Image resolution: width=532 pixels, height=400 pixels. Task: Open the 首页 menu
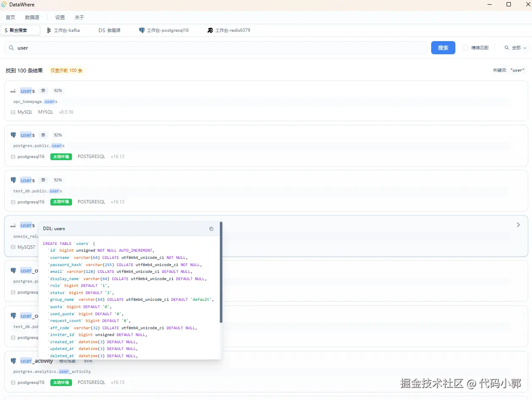tap(11, 17)
